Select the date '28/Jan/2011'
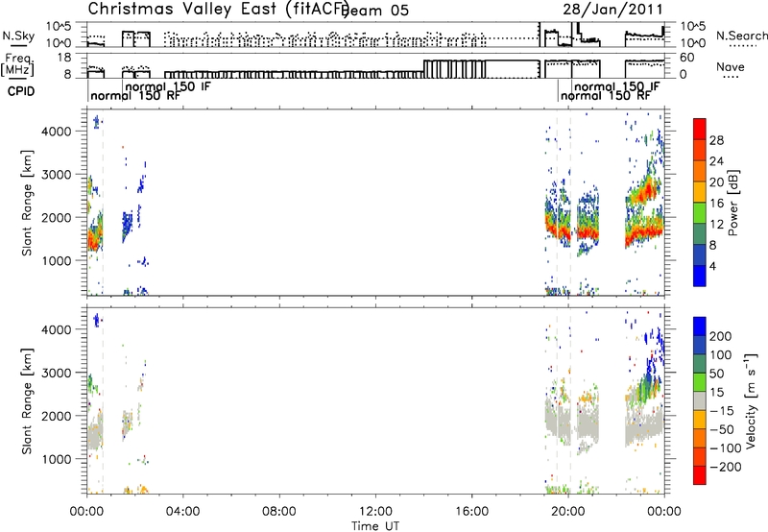768x532 pixels. tap(612, 10)
